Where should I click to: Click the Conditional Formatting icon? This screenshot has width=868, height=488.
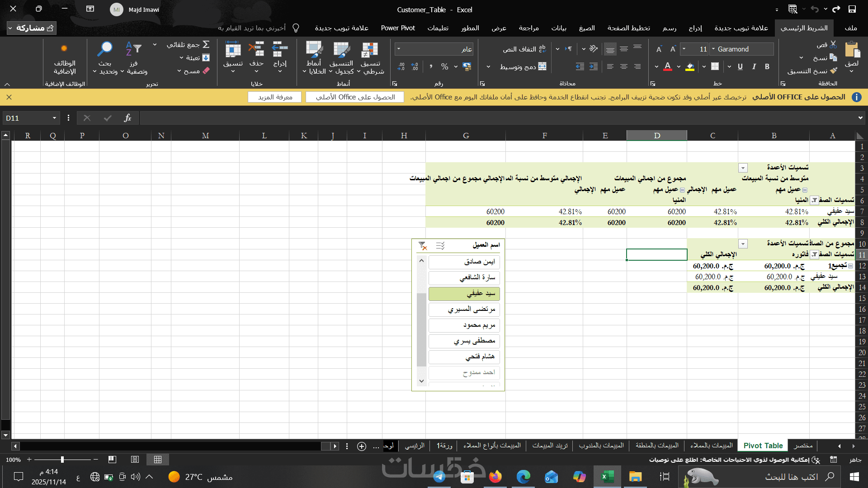(370, 50)
